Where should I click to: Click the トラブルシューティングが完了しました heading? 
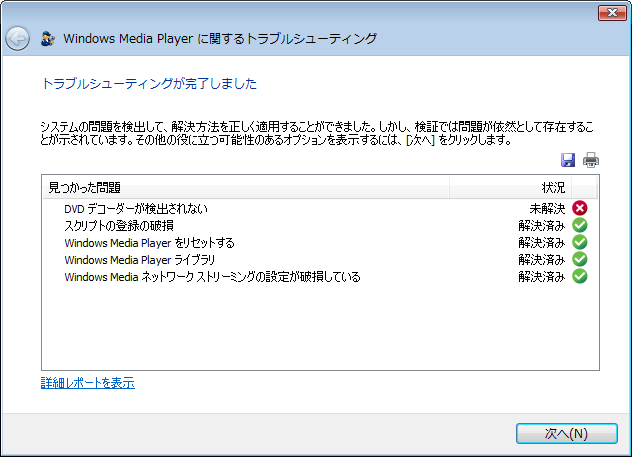pos(149,83)
